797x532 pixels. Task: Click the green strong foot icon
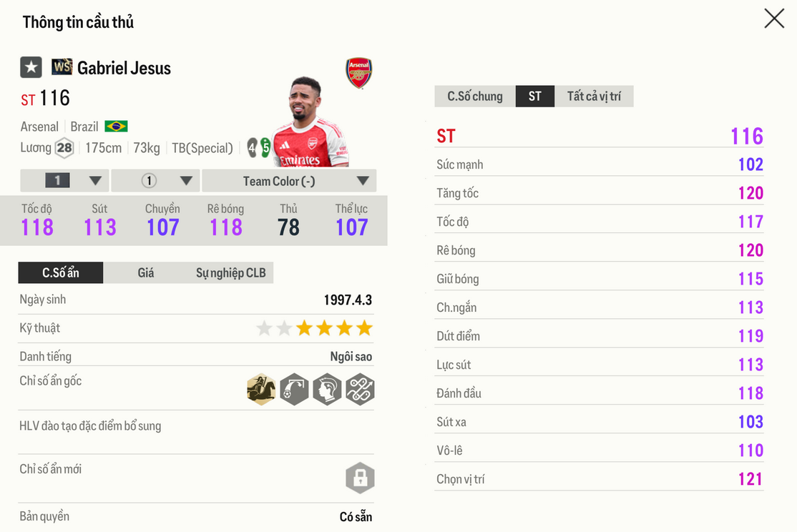[265, 148]
